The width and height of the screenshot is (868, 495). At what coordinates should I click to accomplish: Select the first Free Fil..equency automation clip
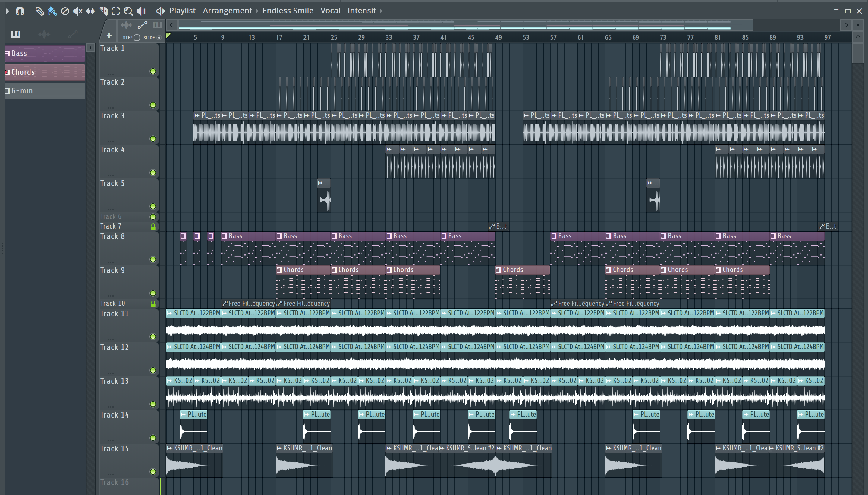pos(248,303)
